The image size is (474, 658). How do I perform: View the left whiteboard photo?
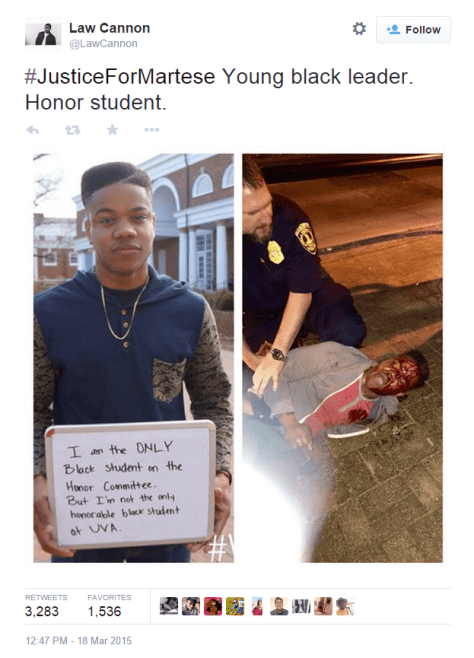[x=134, y=358]
